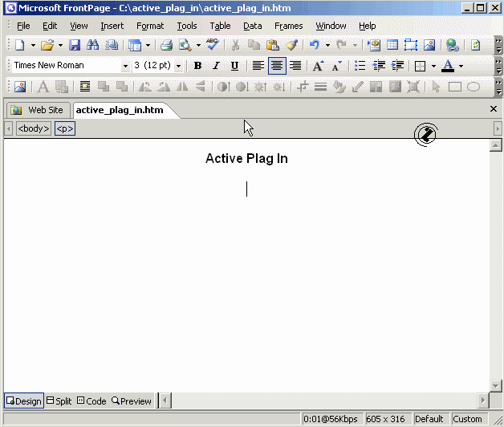Open the Times New Roman font dropdown
The width and height of the screenshot is (504, 427).
(x=125, y=66)
